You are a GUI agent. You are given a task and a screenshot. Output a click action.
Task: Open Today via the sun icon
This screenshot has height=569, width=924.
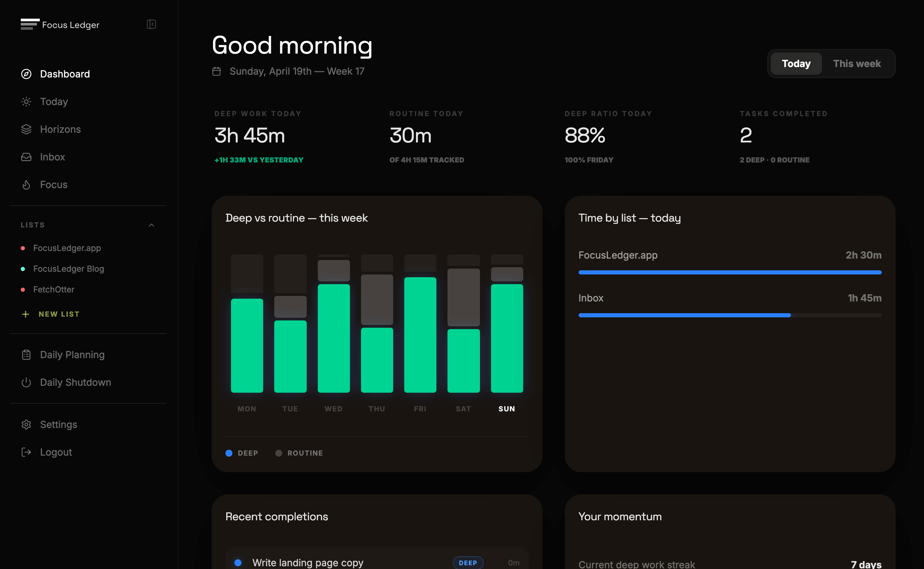coord(26,102)
